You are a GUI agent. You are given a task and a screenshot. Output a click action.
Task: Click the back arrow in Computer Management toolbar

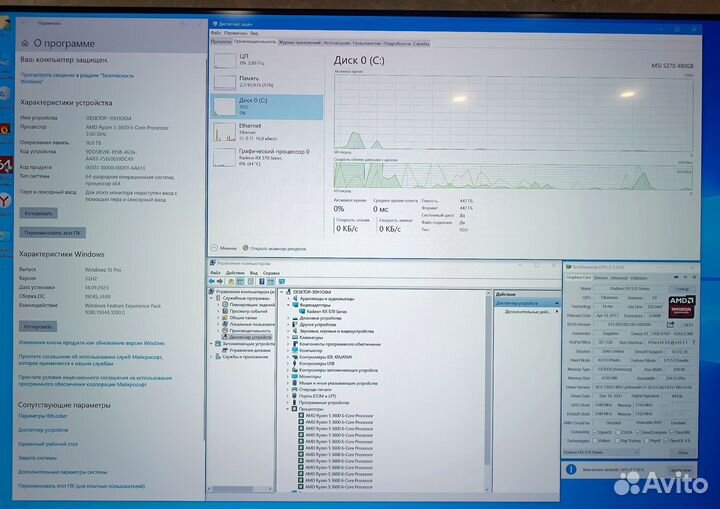212,281
